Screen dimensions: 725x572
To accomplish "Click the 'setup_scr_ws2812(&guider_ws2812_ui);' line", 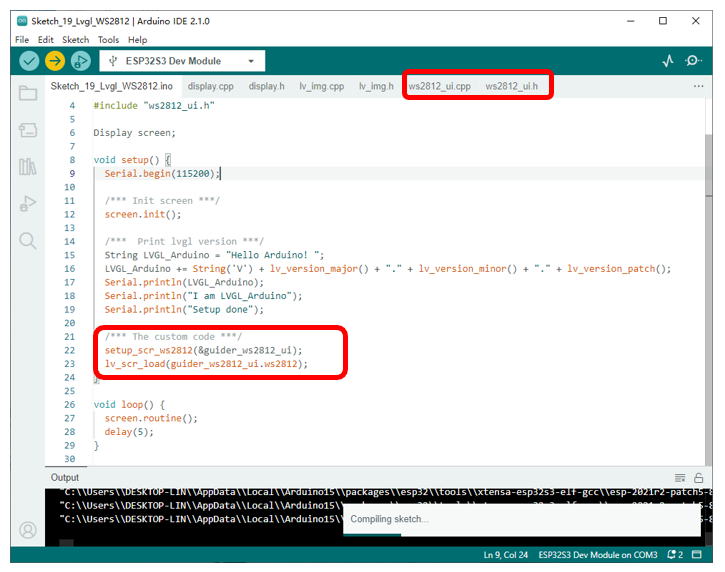I will click(x=203, y=350).
